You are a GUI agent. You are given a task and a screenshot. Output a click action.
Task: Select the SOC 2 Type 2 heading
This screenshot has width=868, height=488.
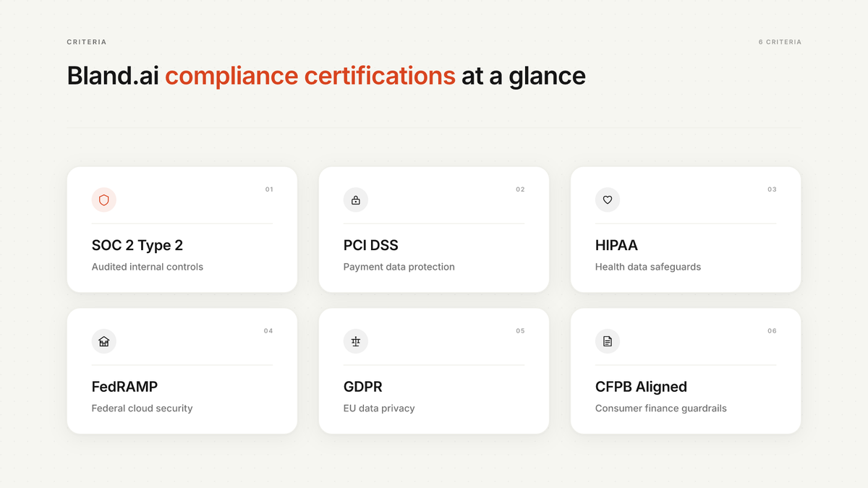[x=137, y=246]
